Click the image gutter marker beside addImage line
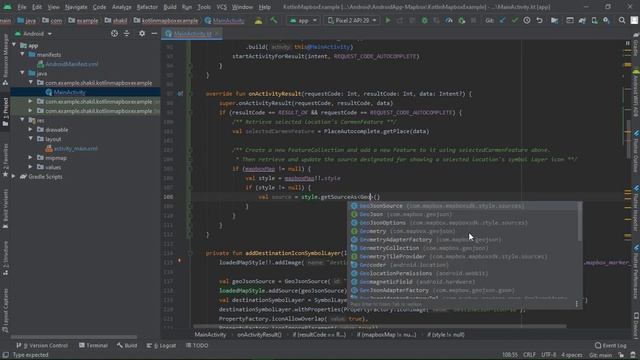 point(179,260)
